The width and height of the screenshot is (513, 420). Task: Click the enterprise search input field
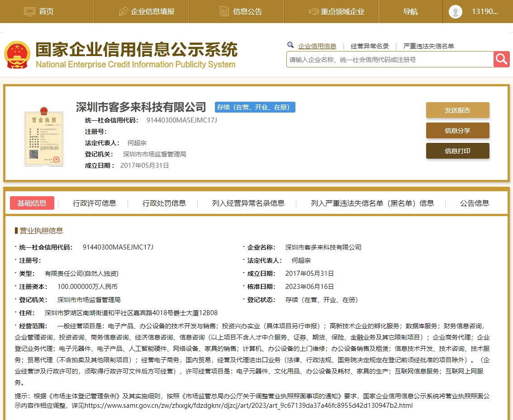click(389, 59)
